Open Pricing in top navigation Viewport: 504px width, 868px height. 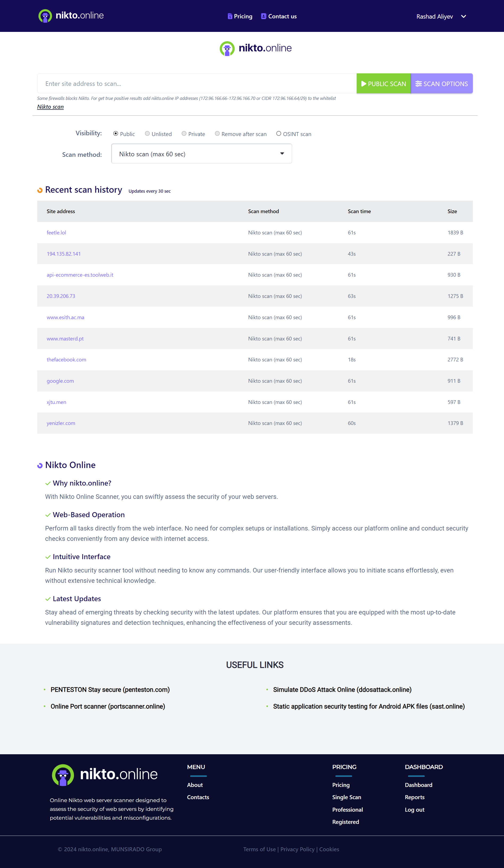(x=243, y=16)
